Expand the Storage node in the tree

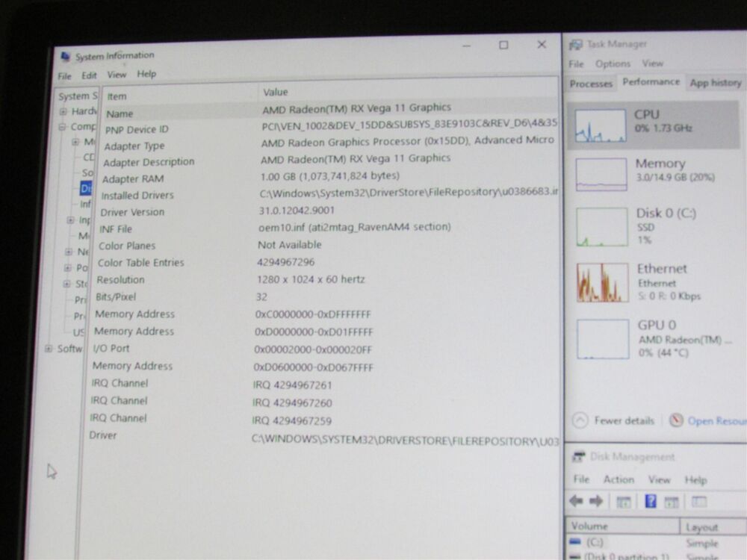(66, 284)
